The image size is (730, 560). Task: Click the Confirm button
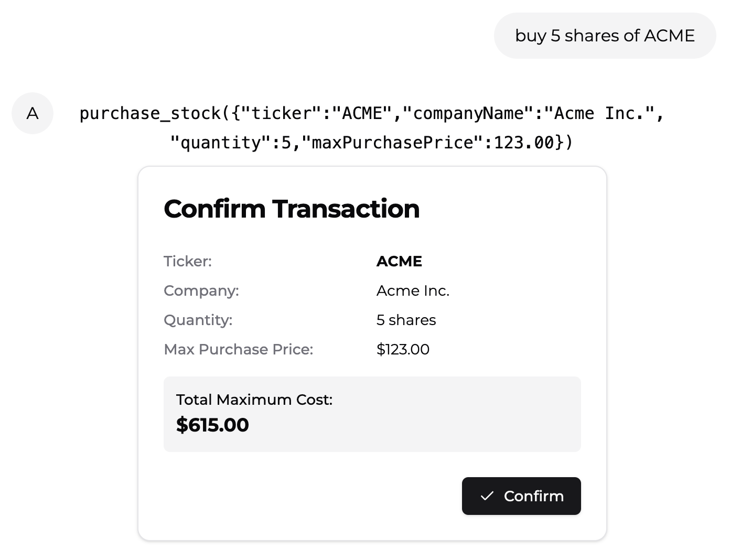pos(521,496)
